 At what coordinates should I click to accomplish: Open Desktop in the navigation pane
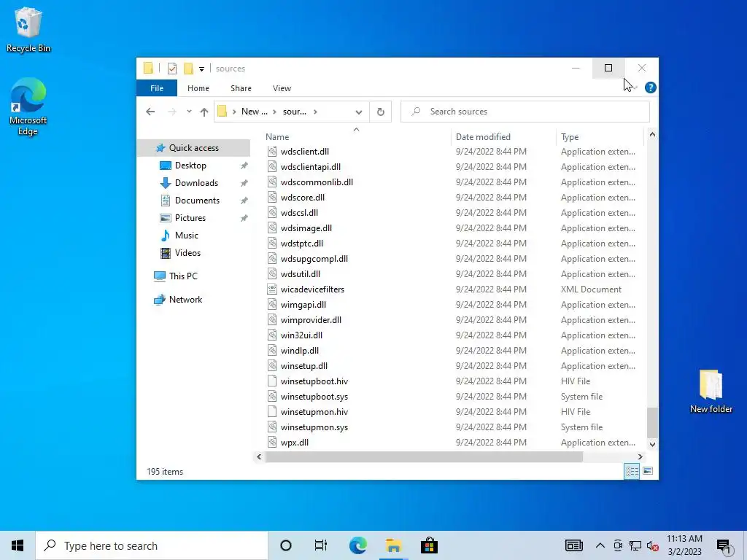click(190, 166)
